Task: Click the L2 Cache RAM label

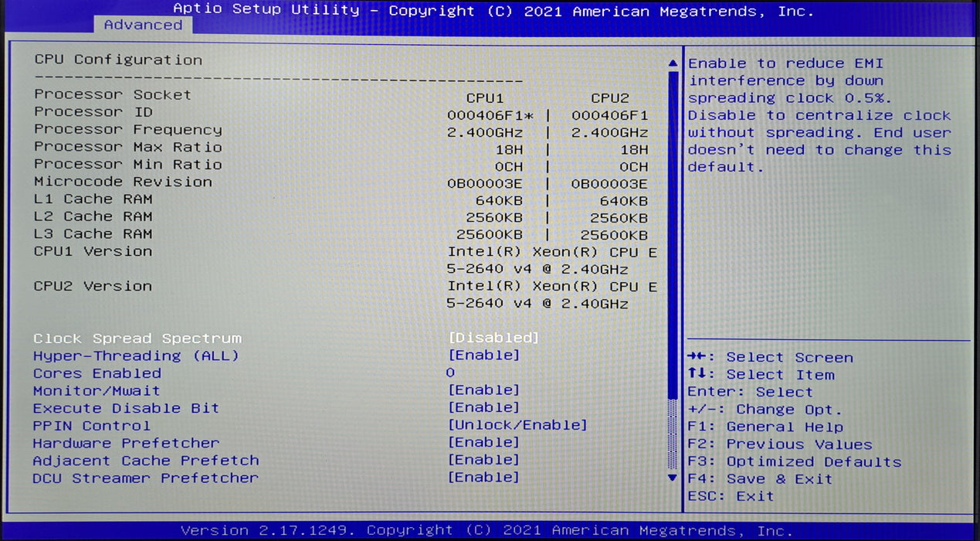Action: click(93, 216)
